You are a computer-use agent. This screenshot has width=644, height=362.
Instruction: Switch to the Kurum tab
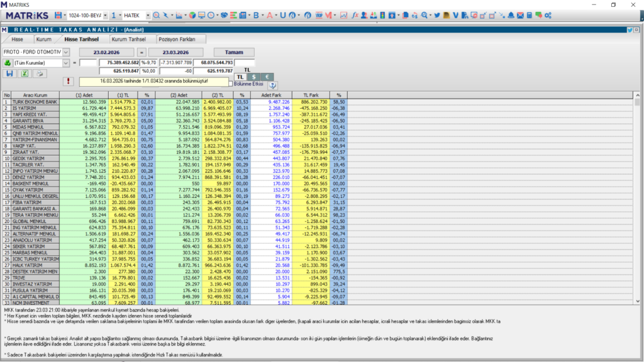click(43, 40)
